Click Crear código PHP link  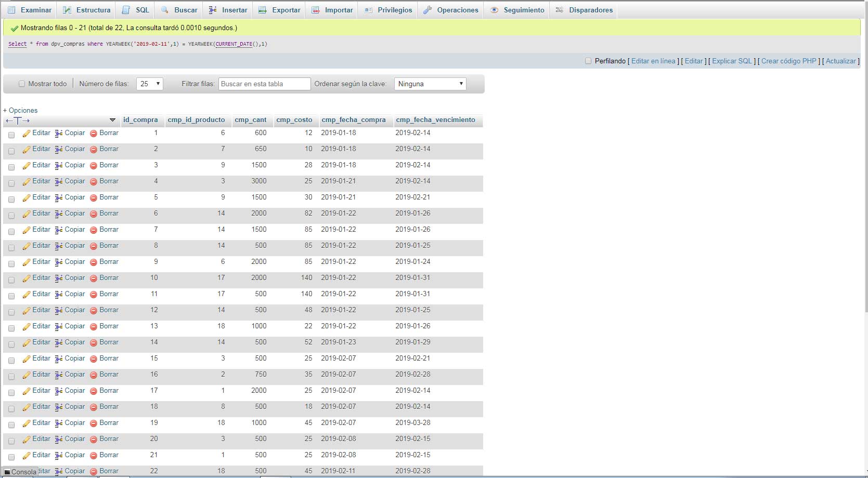click(x=789, y=61)
